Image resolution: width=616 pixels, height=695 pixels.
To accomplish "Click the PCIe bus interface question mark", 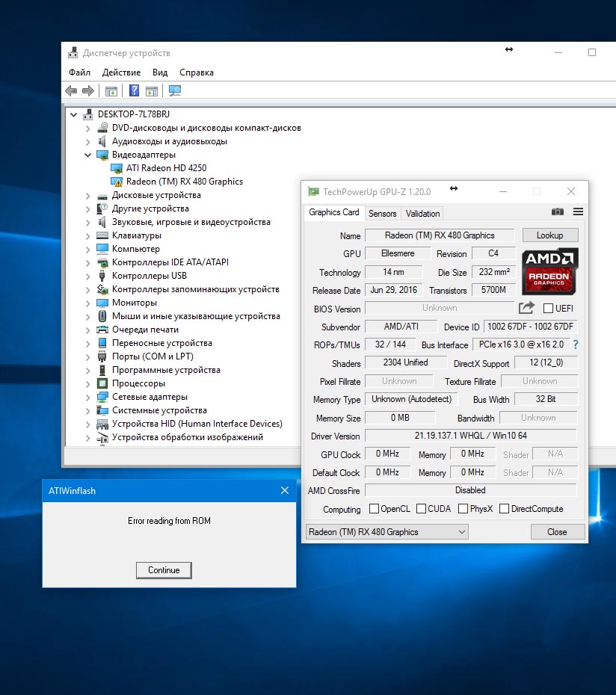I will coord(576,345).
